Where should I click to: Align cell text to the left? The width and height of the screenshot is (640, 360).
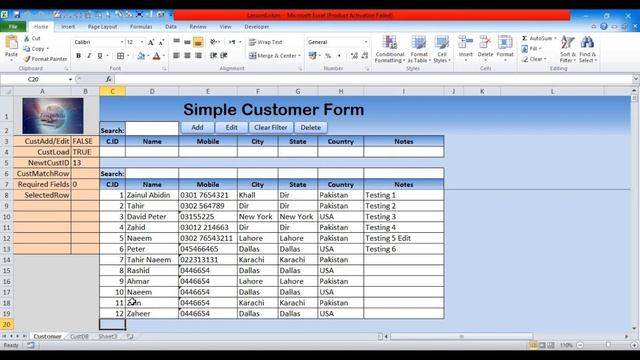click(176, 56)
